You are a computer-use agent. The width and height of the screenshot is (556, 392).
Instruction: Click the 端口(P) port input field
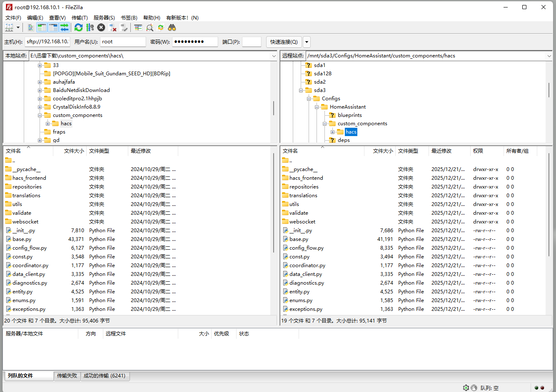[252, 42]
